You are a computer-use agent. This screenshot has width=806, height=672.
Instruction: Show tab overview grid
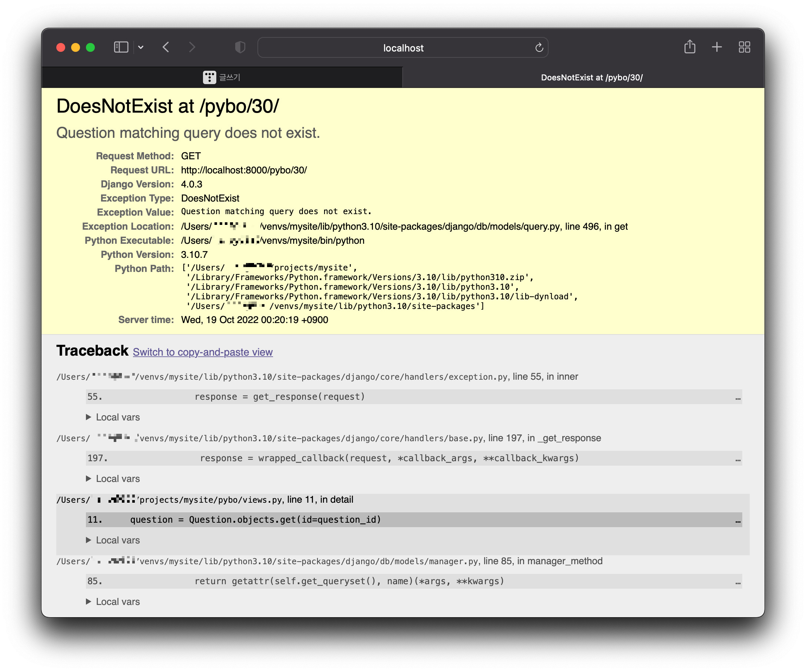tap(744, 47)
